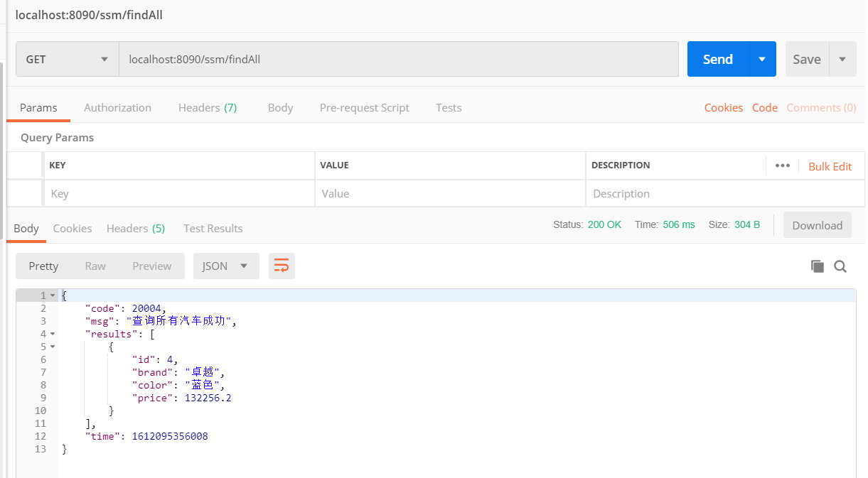This screenshot has height=478, width=868.
Task: Click the Save button
Action: 807,59
